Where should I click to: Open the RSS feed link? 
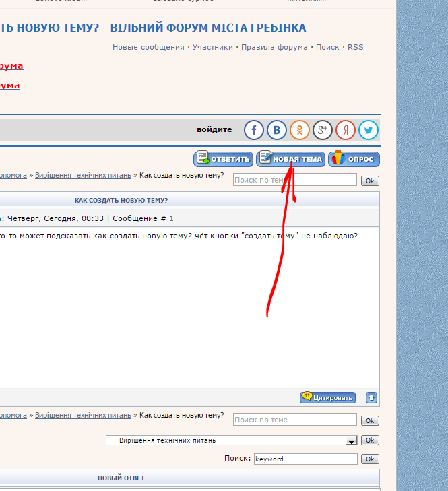point(355,47)
